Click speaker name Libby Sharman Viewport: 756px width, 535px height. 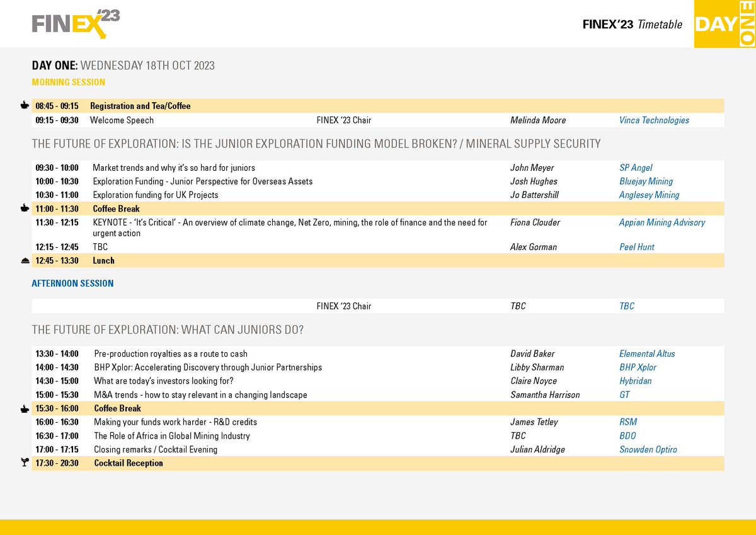pyautogui.click(x=537, y=367)
